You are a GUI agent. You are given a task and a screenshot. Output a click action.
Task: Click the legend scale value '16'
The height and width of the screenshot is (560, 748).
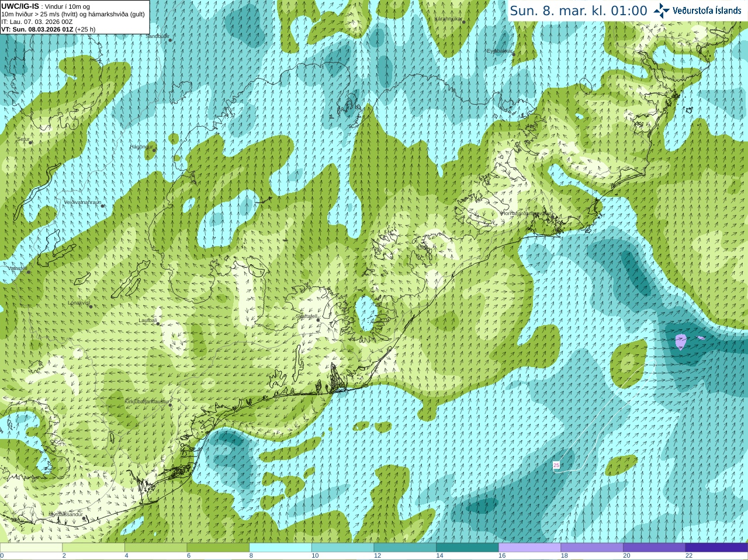pos(502,556)
